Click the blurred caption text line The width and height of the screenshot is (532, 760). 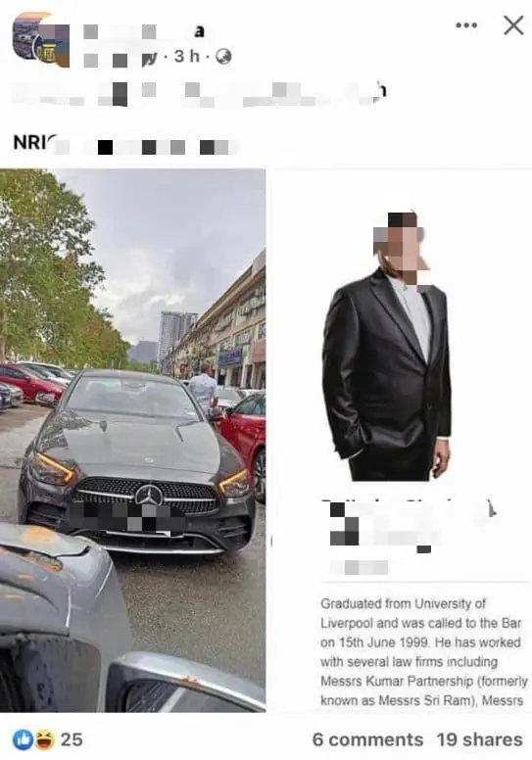tap(199, 93)
